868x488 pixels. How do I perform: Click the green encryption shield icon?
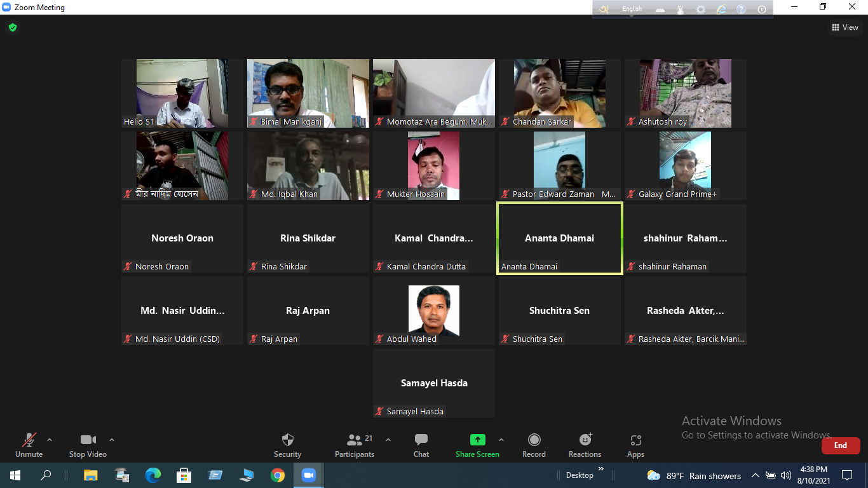click(12, 27)
